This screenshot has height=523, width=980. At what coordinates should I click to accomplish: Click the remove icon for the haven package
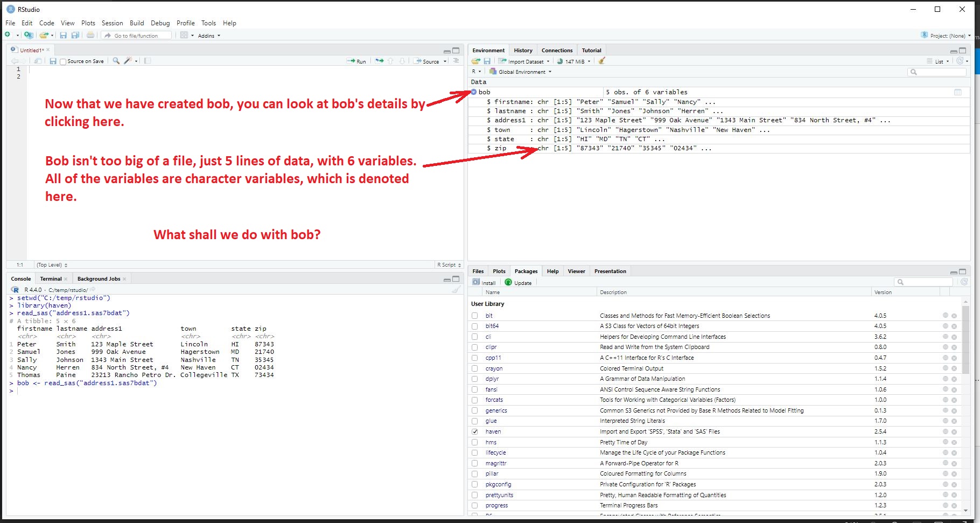coord(954,431)
